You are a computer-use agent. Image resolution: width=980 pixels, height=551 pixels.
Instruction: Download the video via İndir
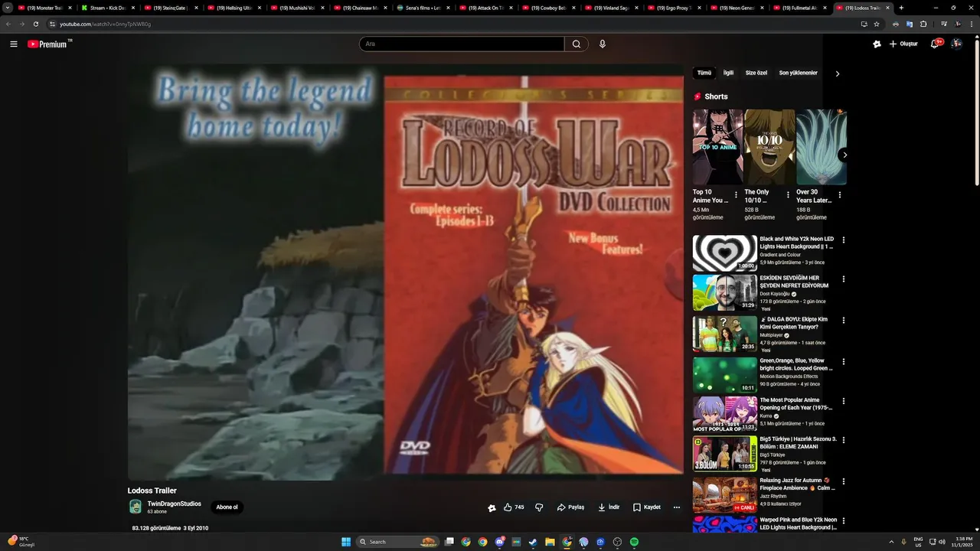[609, 507]
